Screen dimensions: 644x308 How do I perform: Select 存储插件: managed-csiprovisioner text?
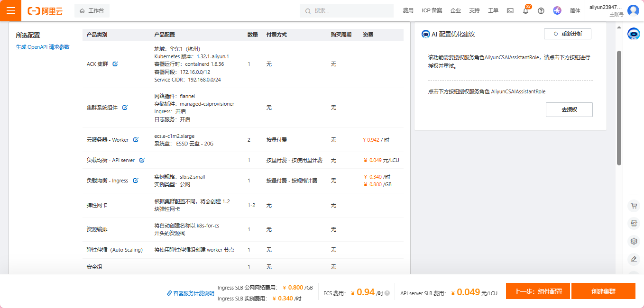[x=194, y=104]
